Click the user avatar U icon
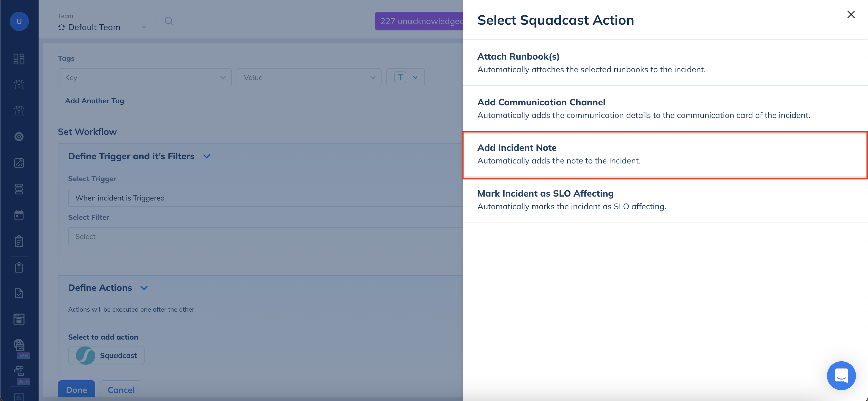 click(19, 21)
